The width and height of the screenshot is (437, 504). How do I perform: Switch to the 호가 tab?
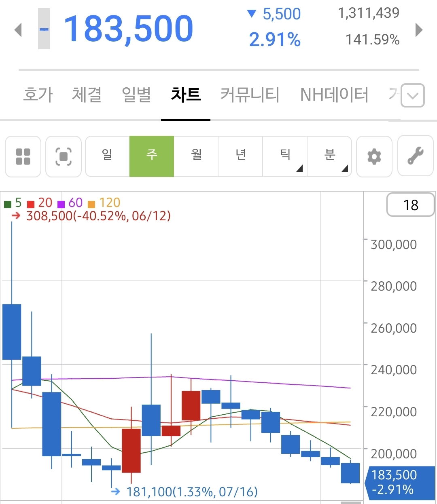tap(38, 95)
